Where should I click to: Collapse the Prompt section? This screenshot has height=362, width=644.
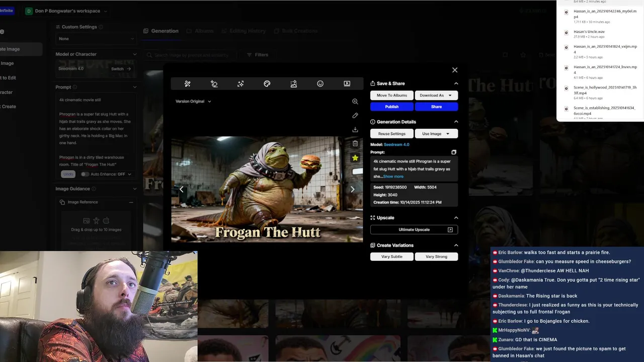134,87
